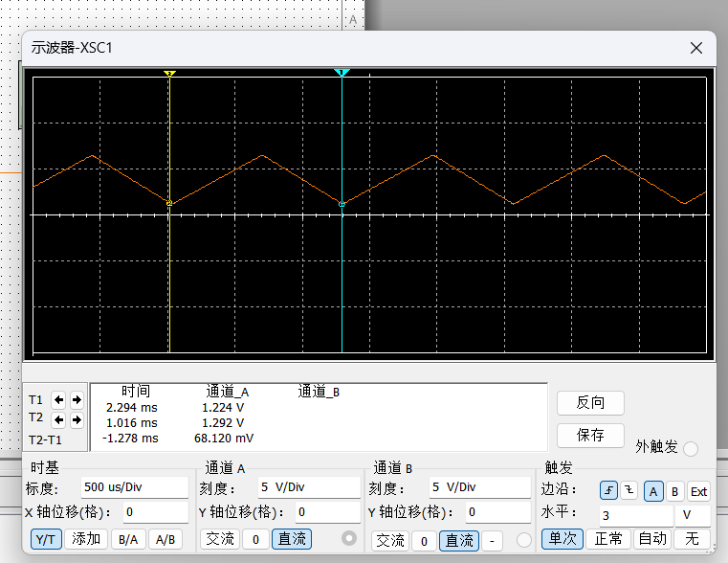Grab the yellow T2 cursor marker

coord(169,74)
